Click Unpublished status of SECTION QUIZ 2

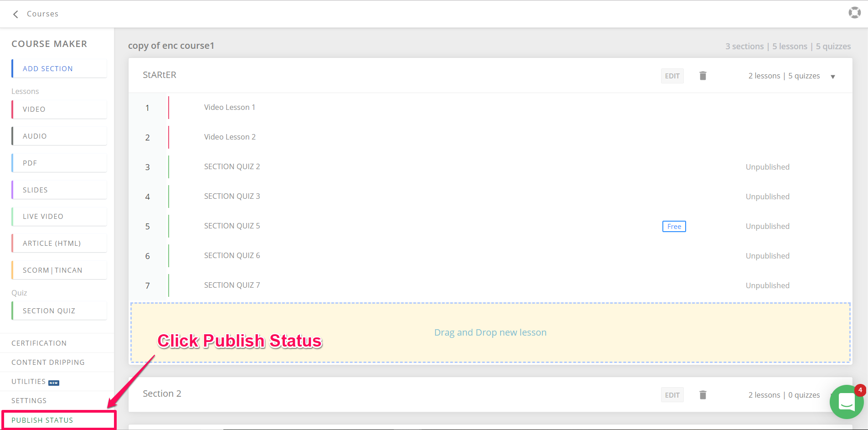click(x=767, y=167)
